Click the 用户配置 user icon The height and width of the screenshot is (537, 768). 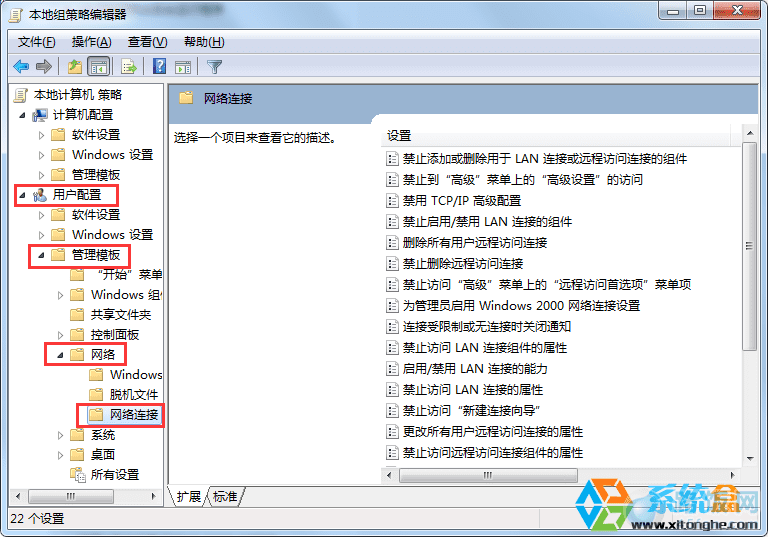40,195
